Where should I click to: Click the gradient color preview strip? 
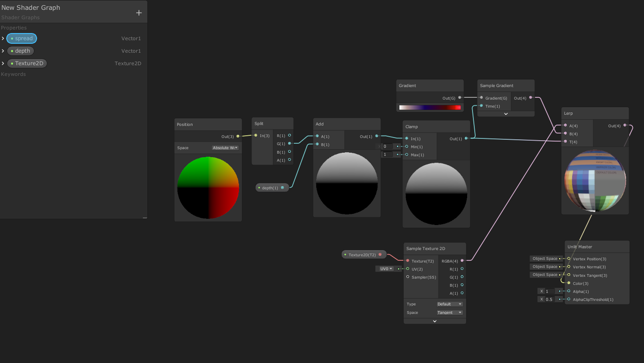[x=430, y=107]
